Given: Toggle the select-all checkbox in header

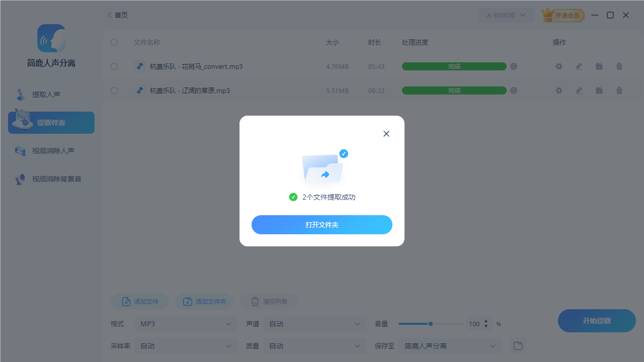Looking at the screenshot, I should (114, 42).
